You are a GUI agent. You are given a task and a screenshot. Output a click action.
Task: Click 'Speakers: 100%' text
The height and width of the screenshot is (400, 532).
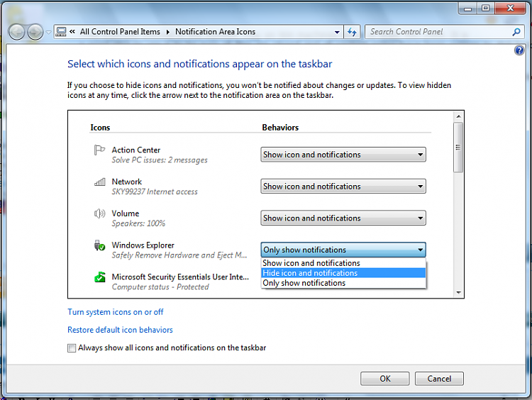tap(138, 223)
